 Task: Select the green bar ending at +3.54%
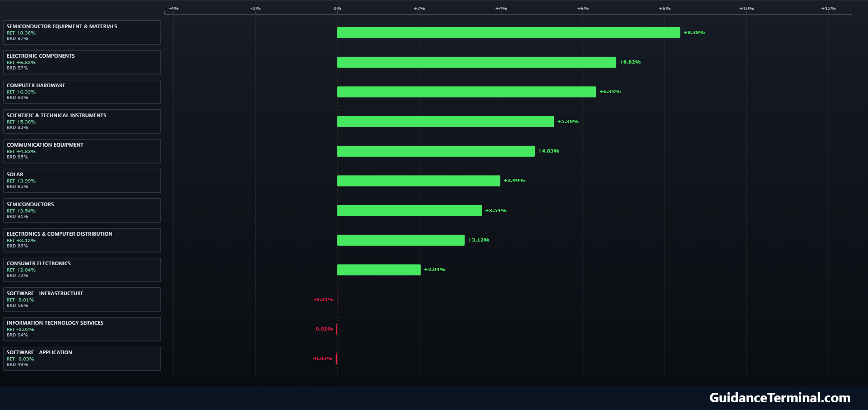pos(409,211)
